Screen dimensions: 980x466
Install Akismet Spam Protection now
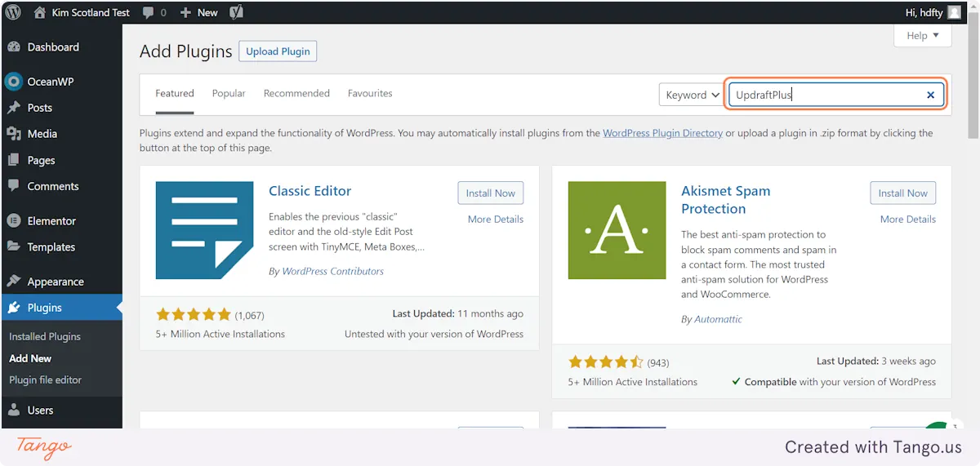pos(902,193)
